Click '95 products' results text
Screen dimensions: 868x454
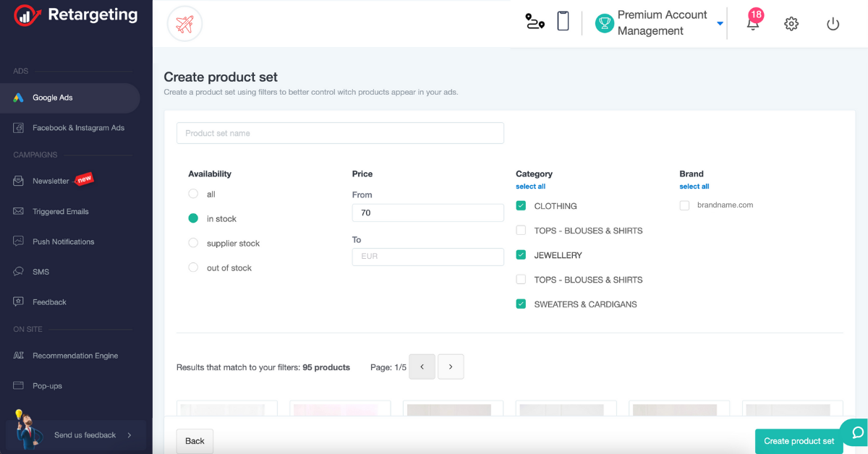coord(326,367)
